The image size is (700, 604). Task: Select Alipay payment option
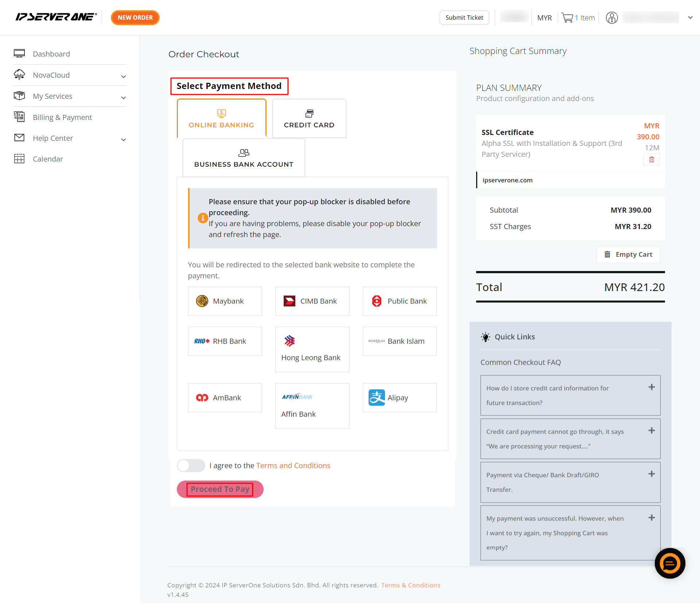pos(400,398)
